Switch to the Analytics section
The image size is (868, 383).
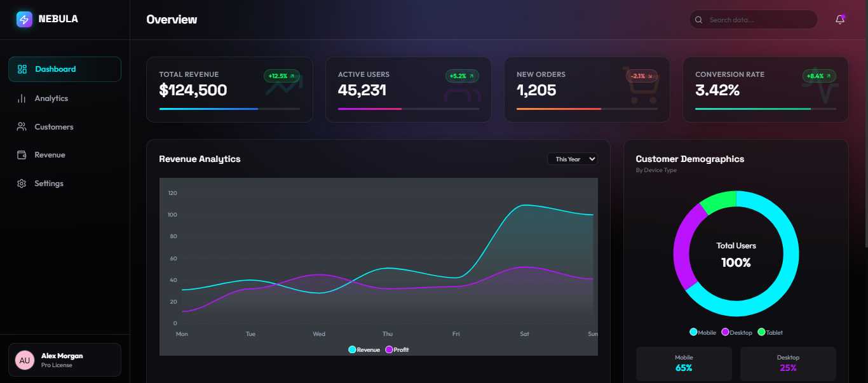coord(51,98)
